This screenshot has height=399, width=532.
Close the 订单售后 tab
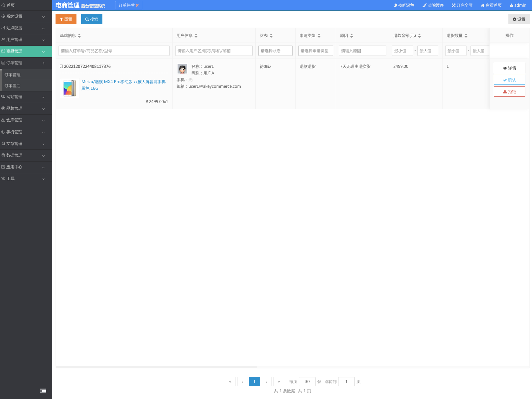pyautogui.click(x=137, y=5)
